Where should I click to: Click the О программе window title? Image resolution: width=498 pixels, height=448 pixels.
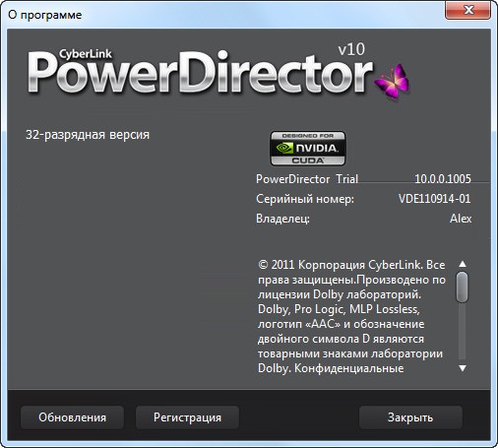(x=45, y=15)
